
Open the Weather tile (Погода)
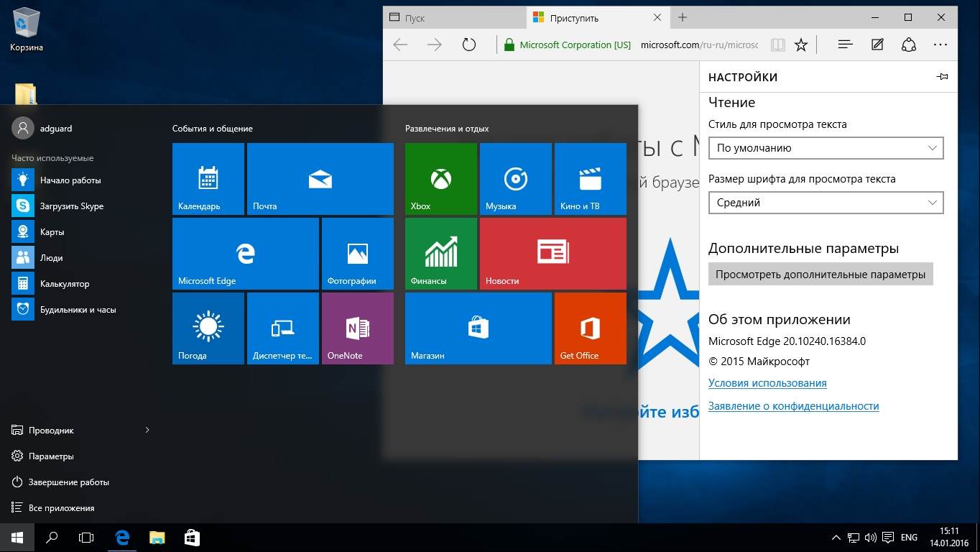pos(208,328)
